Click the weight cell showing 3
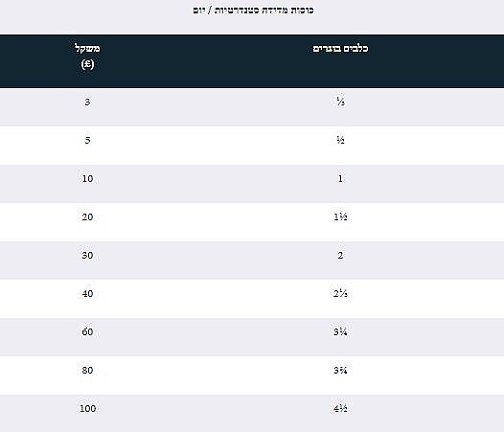Screen dimensions: 504x432 87,102
